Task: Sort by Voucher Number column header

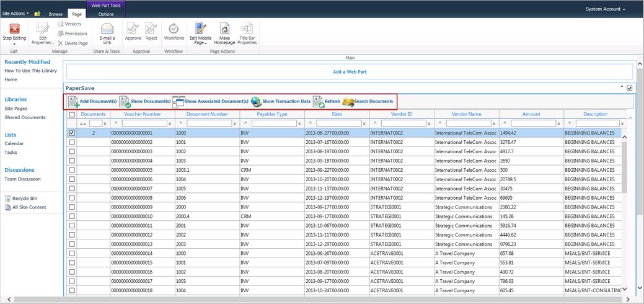Action: click(143, 114)
